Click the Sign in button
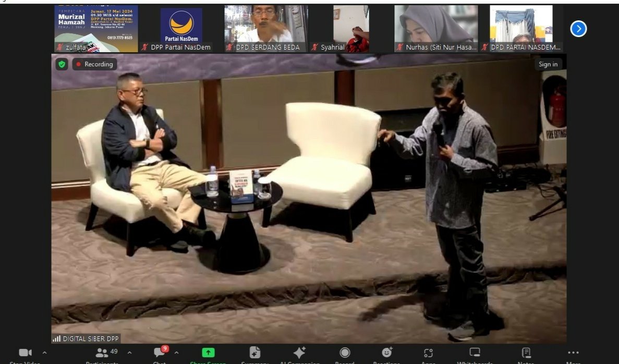The image size is (619, 364). coord(548,64)
